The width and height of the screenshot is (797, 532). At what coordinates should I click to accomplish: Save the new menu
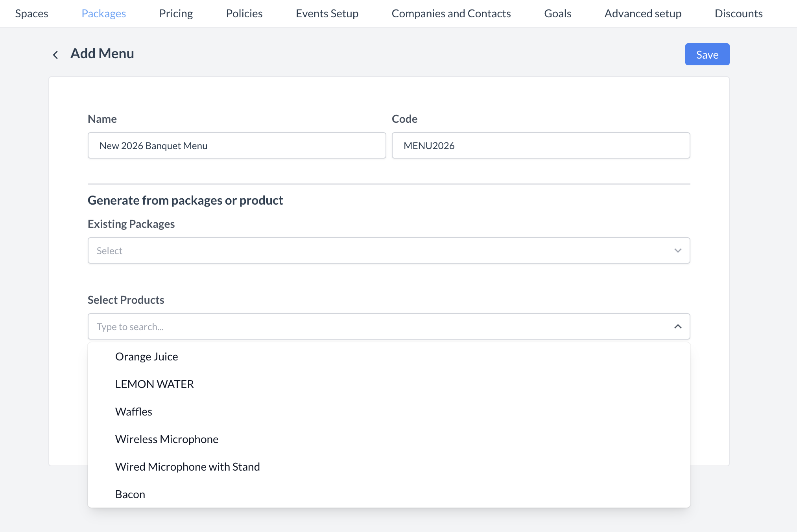pos(707,54)
